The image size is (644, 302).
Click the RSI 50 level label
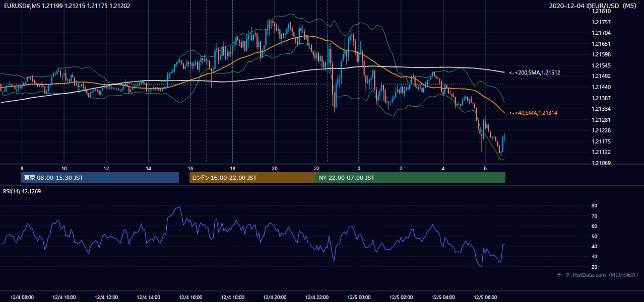595,236
